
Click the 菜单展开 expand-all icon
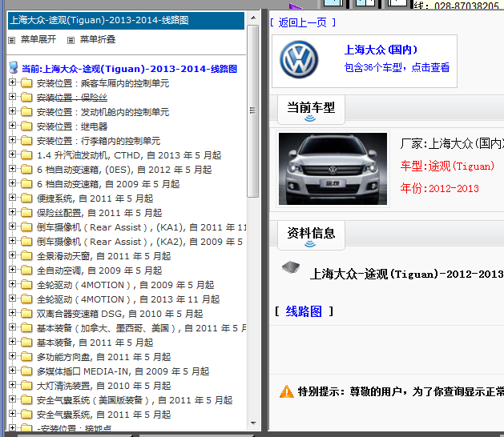11,40
